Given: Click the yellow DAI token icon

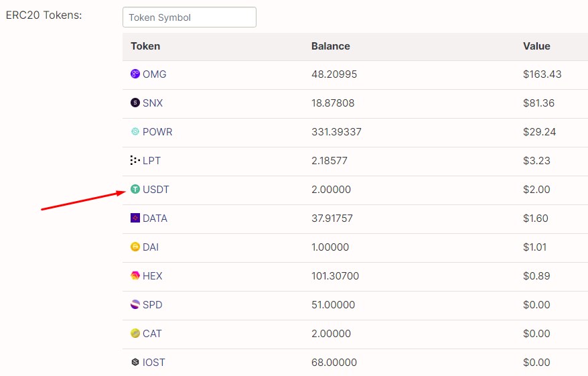Looking at the screenshot, I should tap(135, 247).
